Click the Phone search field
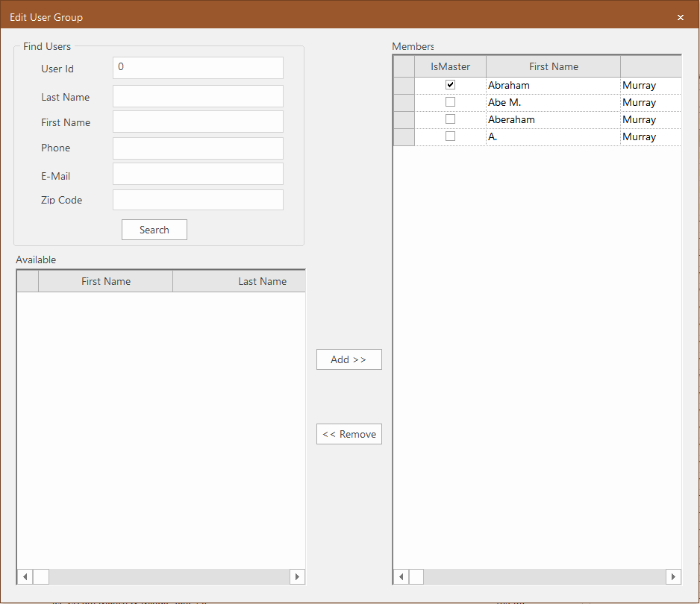The height and width of the screenshot is (604, 700). tap(198, 148)
